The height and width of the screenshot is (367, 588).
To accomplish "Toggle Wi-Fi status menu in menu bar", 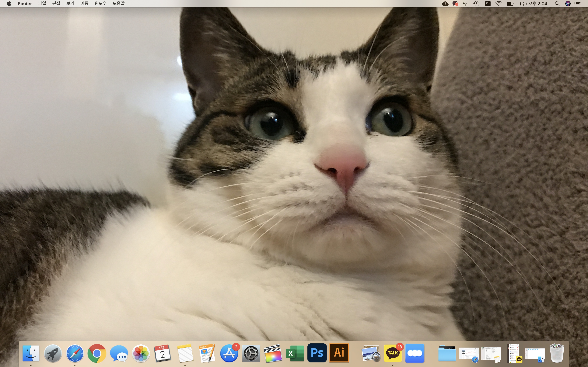I will click(499, 4).
